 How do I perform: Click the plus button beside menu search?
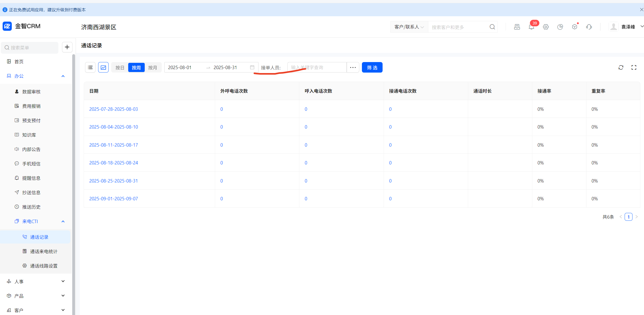67,47
